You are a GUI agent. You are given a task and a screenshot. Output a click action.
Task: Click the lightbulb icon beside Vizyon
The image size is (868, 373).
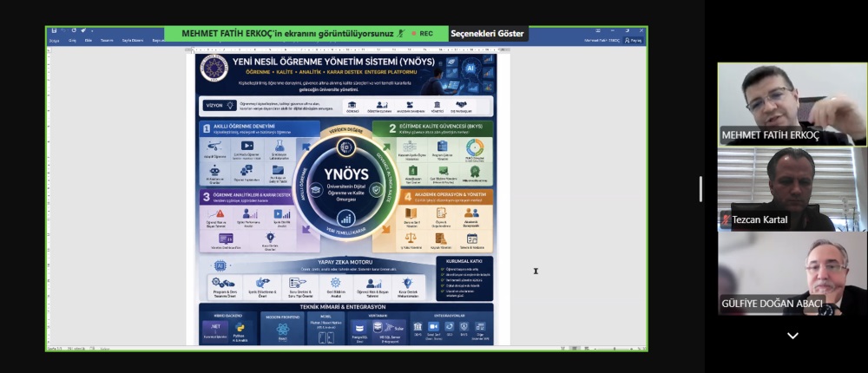coord(231,106)
